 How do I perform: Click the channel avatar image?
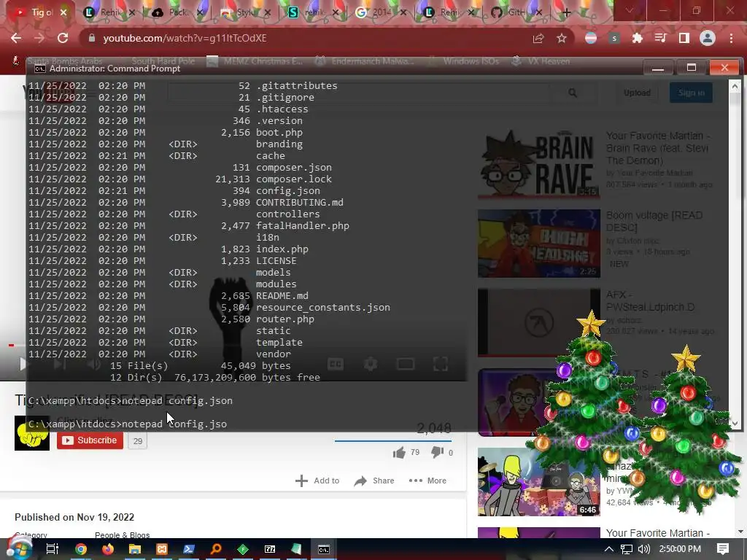[32, 433]
